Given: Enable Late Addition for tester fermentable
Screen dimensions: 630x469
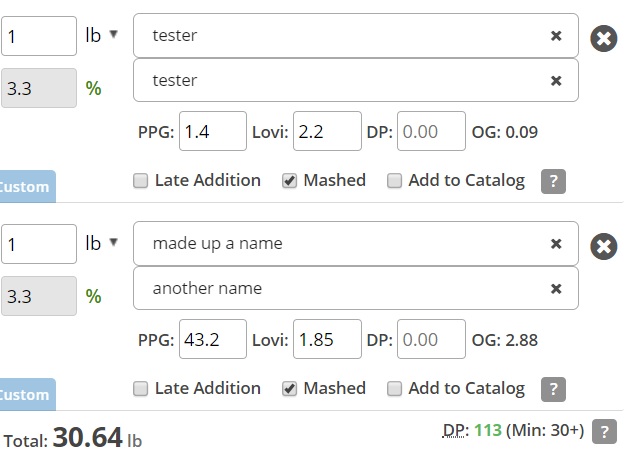Looking at the screenshot, I should [141, 180].
